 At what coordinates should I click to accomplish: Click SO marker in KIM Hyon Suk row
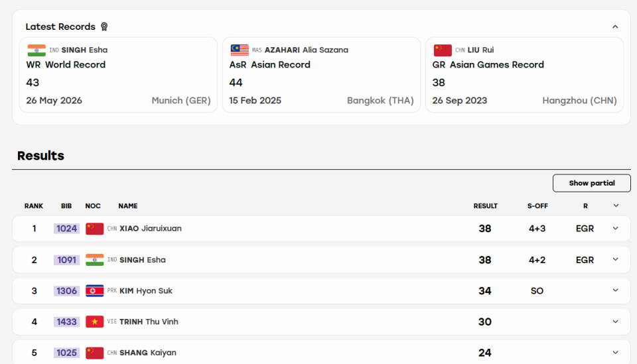pyautogui.click(x=537, y=291)
